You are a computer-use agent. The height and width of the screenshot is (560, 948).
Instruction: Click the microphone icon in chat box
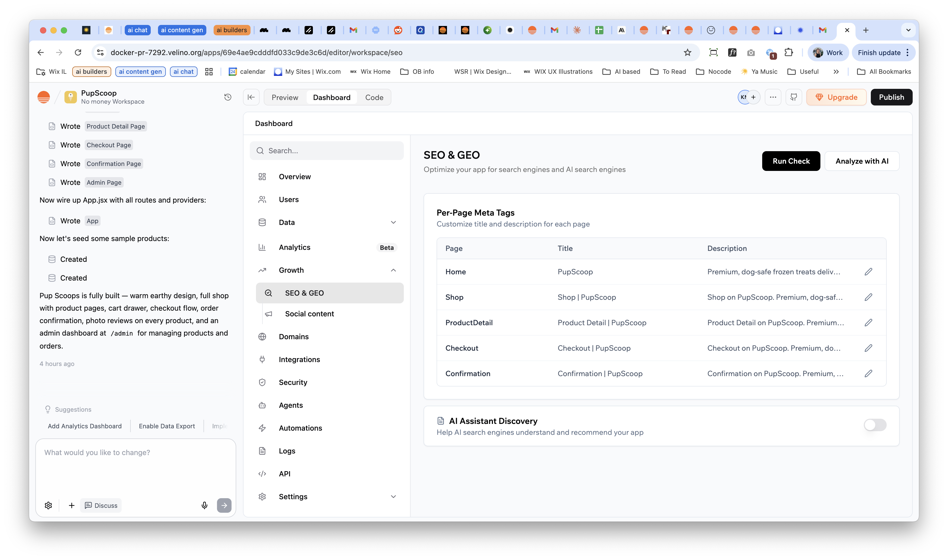tap(204, 505)
